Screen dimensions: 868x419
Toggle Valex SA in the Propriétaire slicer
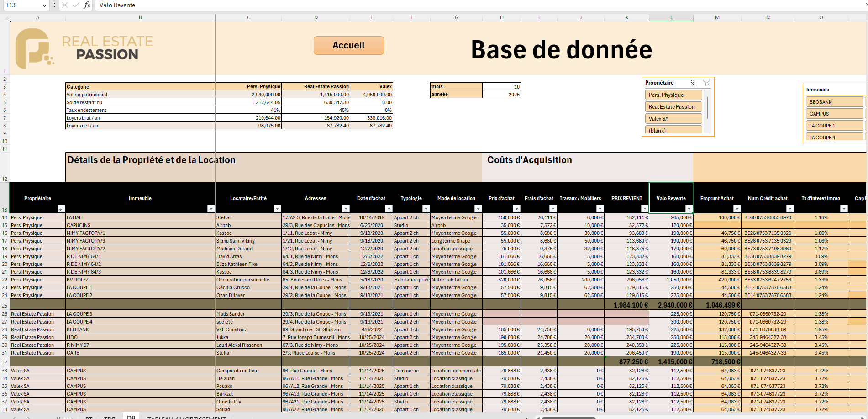673,119
